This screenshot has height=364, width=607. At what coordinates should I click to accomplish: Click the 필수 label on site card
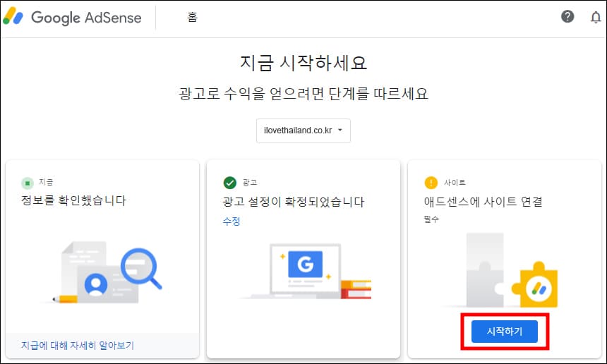(x=431, y=219)
